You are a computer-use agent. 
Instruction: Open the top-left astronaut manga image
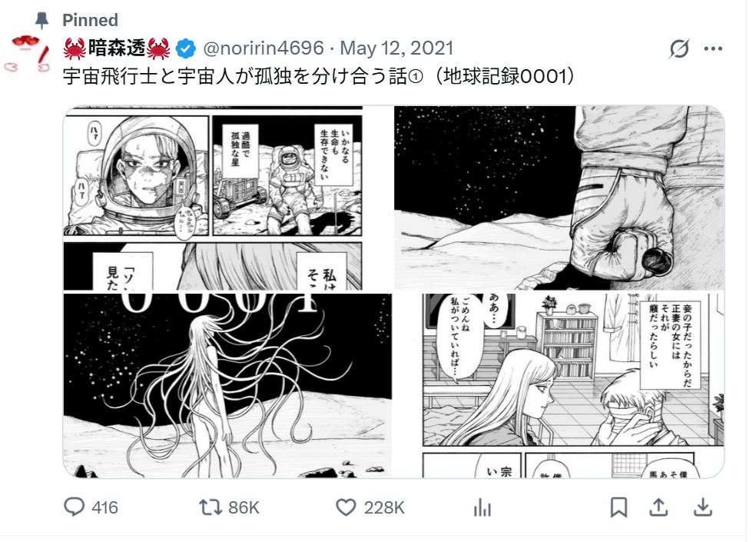tap(227, 198)
